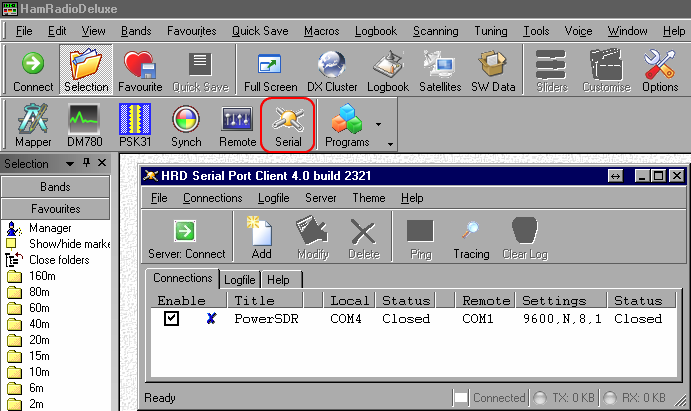Image resolution: width=691 pixels, height=411 pixels.
Task: Click the Tracing icon in Serial Port Client
Action: (470, 238)
